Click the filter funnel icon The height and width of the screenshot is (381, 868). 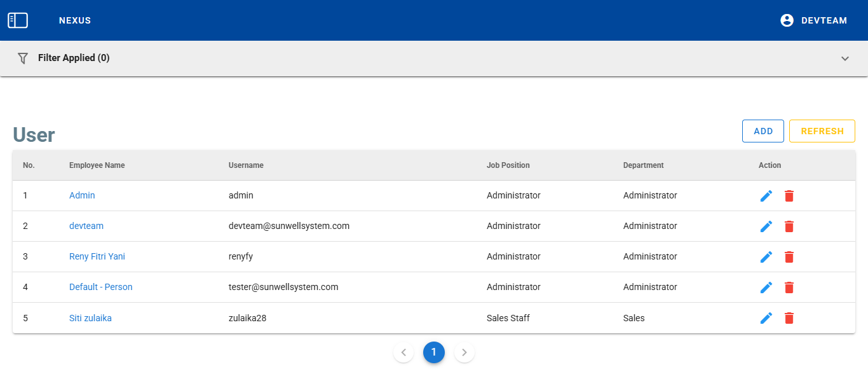(23, 58)
